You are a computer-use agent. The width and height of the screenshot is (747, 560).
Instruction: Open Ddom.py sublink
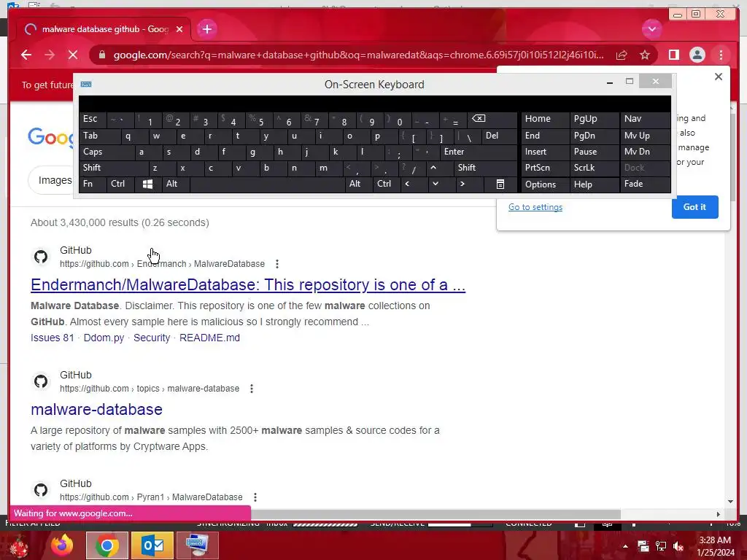104,338
